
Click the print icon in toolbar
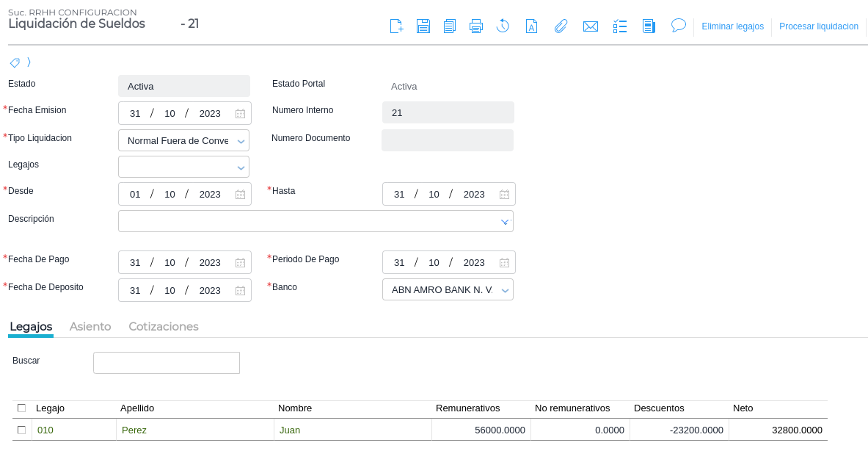click(x=476, y=26)
